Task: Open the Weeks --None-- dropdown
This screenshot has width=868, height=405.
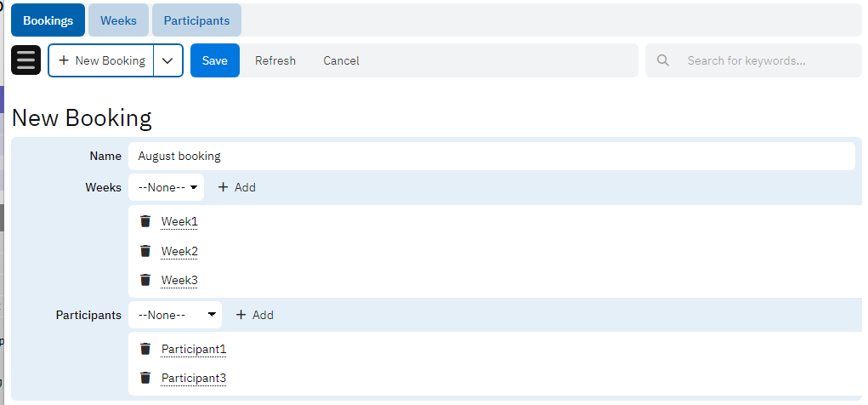Action: 167,187
